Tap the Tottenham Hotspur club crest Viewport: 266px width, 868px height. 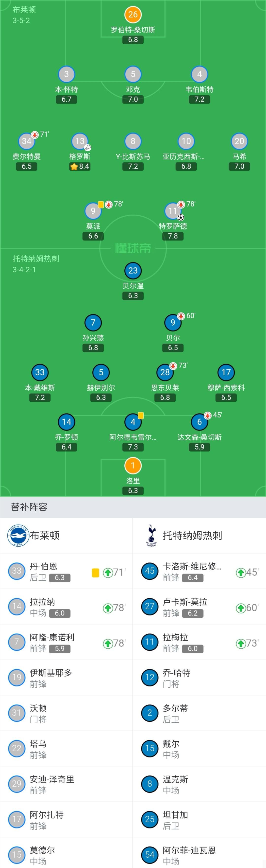[151, 536]
